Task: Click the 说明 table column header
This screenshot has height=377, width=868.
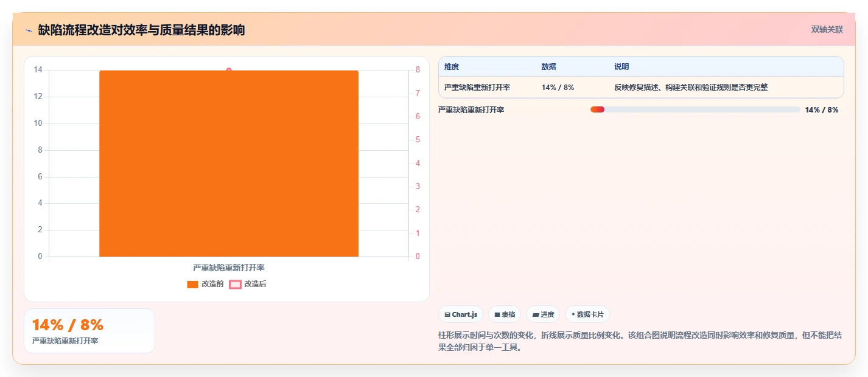Action: point(621,67)
